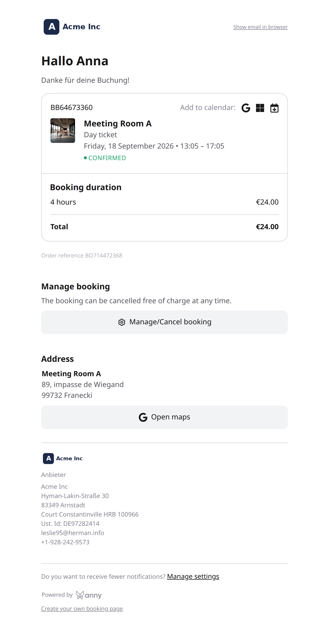The width and height of the screenshot is (329, 644).
Task: Click the Acme Inc header logo
Action: click(x=72, y=27)
